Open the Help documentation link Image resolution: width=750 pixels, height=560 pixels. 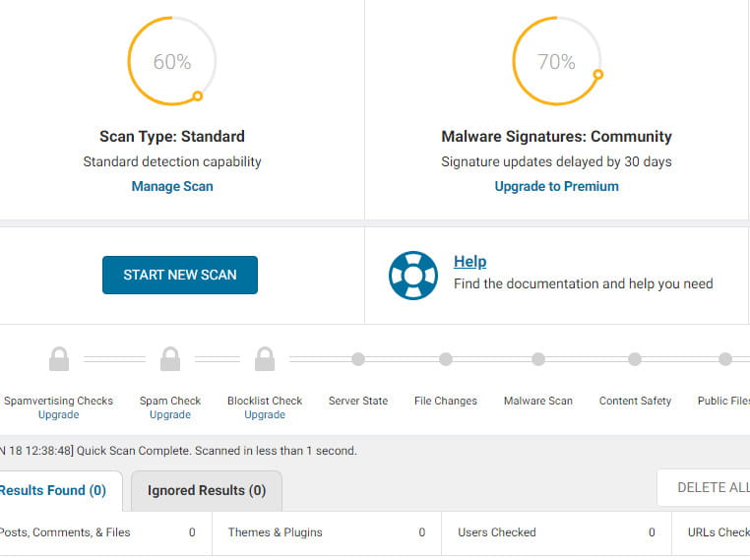coord(469,262)
